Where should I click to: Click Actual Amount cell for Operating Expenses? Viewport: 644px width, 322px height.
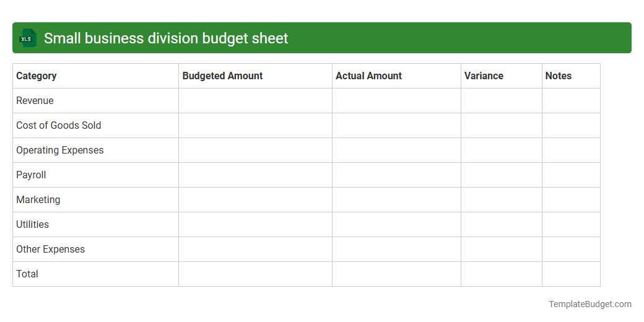[397, 150]
